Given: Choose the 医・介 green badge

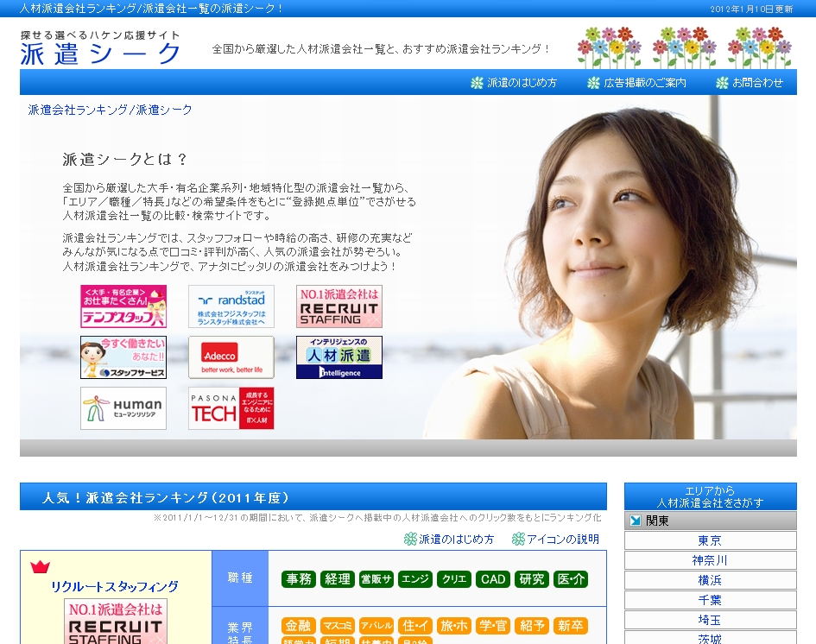Looking at the screenshot, I should coord(571,579).
